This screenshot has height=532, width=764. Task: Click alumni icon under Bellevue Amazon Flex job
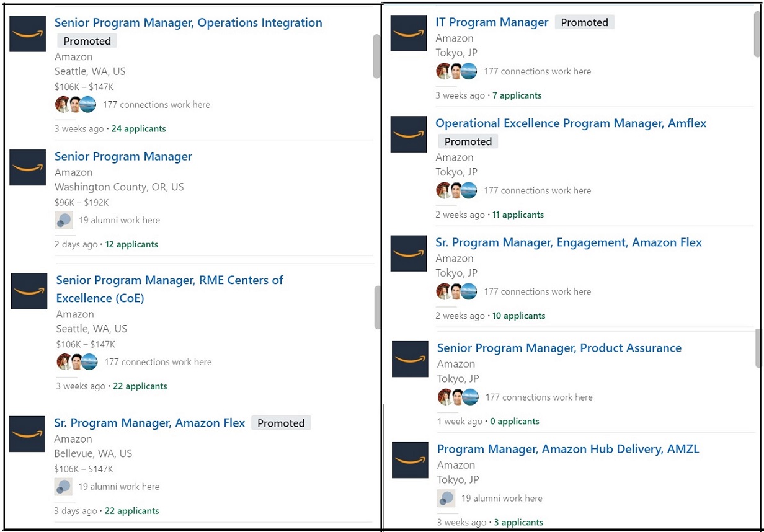pyautogui.click(x=63, y=487)
